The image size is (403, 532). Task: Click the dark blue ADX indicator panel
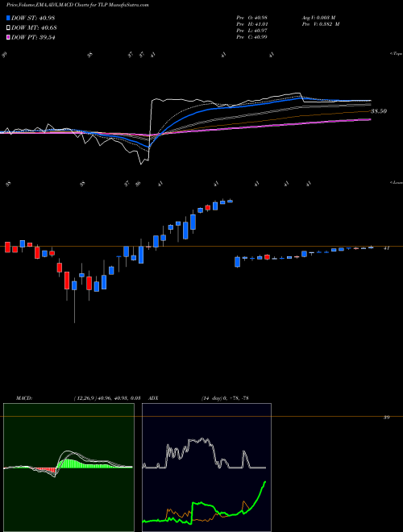(x=206, y=468)
